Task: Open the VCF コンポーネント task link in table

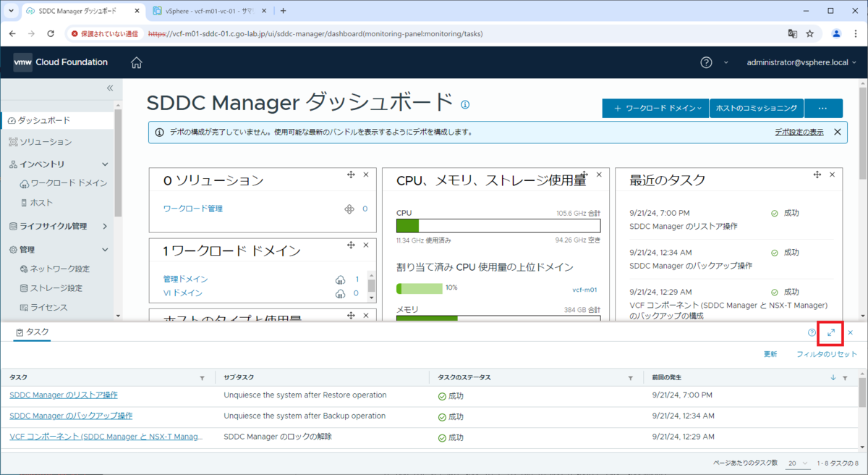Action: [106, 437]
